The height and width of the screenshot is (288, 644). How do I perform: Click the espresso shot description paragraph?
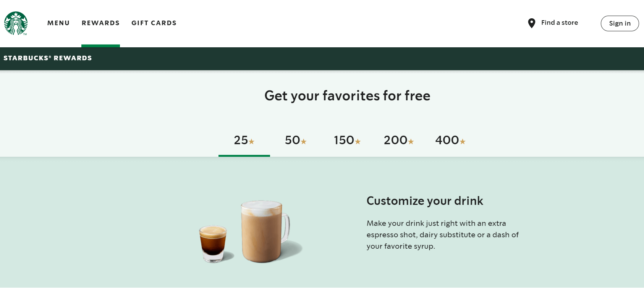click(443, 235)
